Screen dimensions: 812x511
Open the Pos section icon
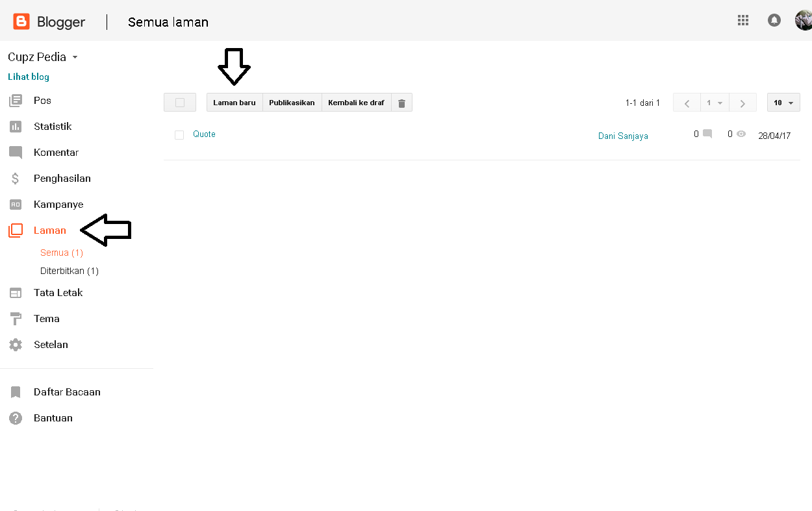(x=15, y=100)
